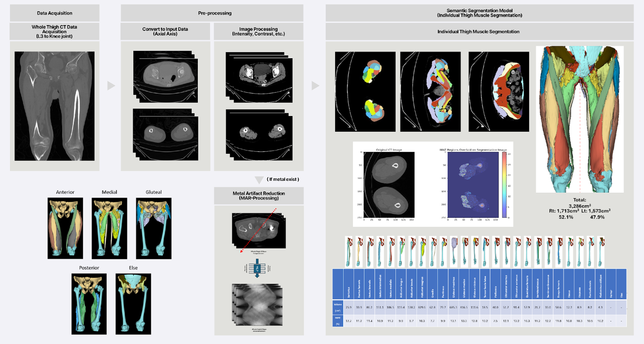Click the down arrow beside 'If metal exist'
This screenshot has width=644, height=344.
click(259, 180)
